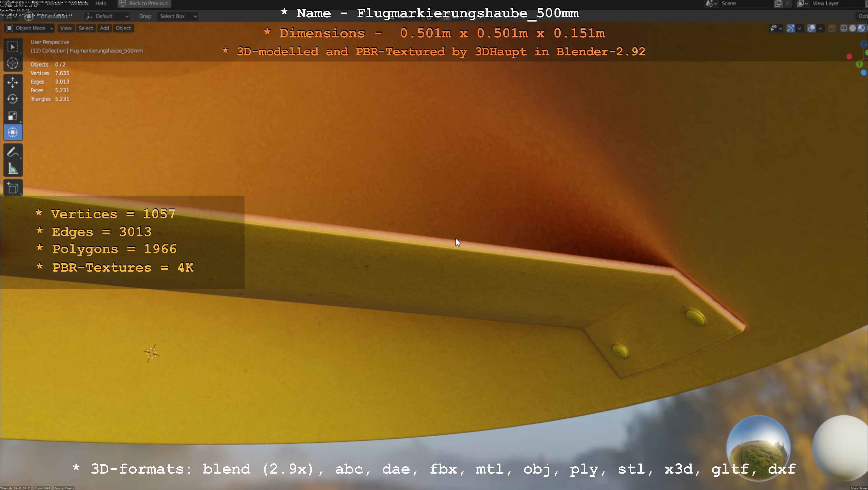The width and height of the screenshot is (868, 490).
Task: Activate the 3D Cursor tool
Action: click(x=13, y=63)
